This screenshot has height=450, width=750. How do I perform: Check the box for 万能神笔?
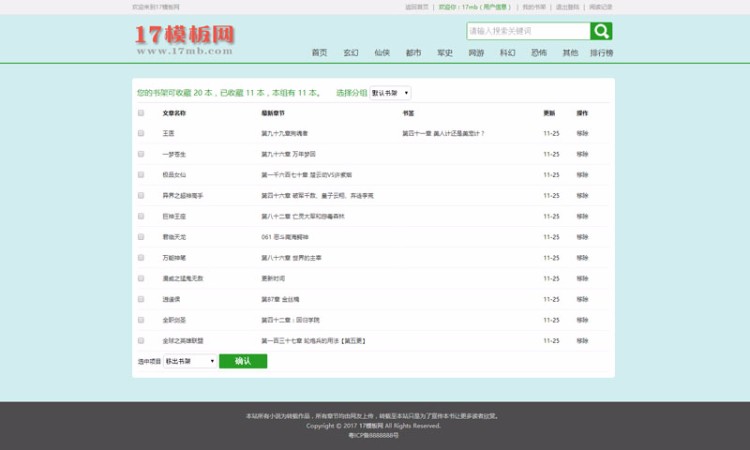pyautogui.click(x=141, y=257)
